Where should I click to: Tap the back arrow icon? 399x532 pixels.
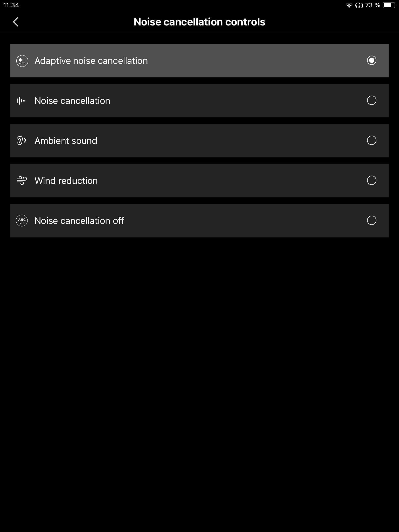(x=16, y=22)
